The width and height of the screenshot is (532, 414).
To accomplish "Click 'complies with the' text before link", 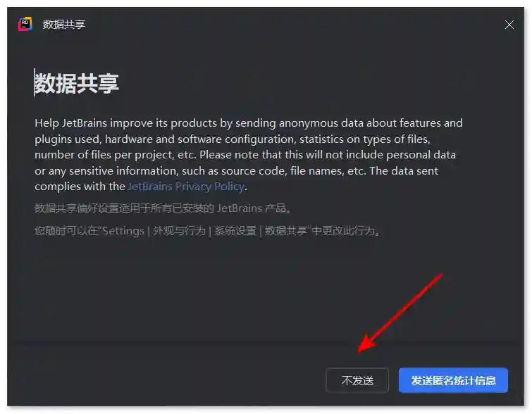I will [x=80, y=187].
